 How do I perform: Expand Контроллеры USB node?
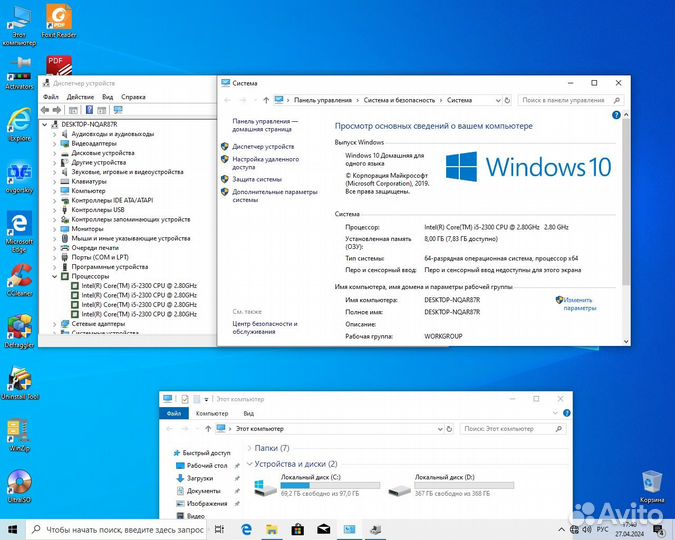(55, 210)
